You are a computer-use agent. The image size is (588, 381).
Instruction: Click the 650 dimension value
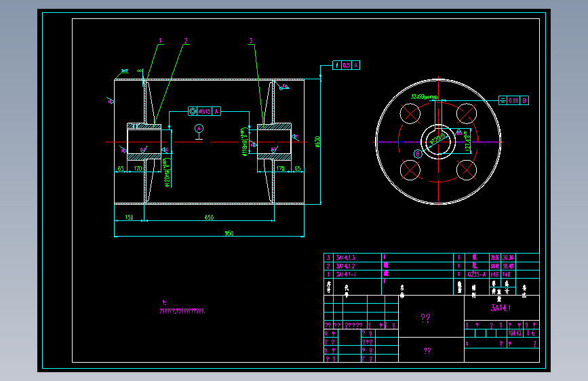(209, 217)
